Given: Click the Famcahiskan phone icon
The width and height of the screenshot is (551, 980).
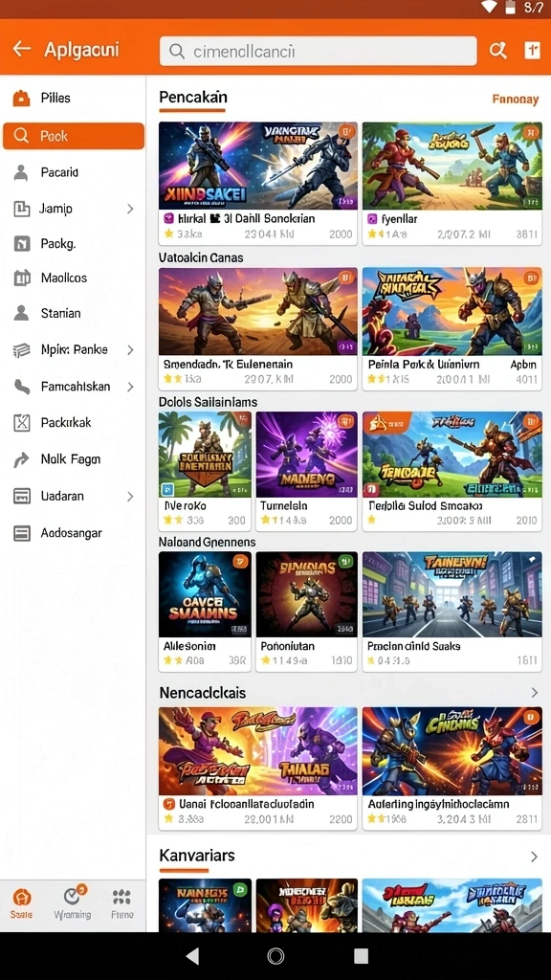Looking at the screenshot, I should [22, 387].
